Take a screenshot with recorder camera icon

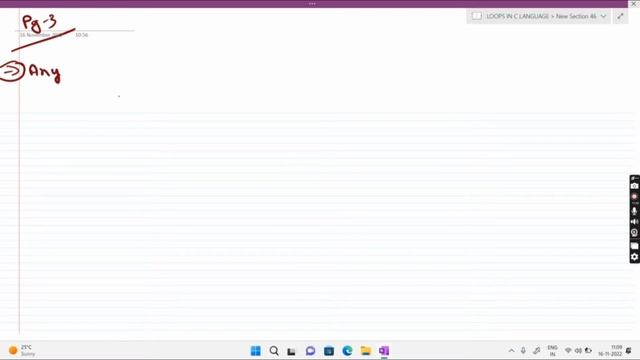pos(634,186)
